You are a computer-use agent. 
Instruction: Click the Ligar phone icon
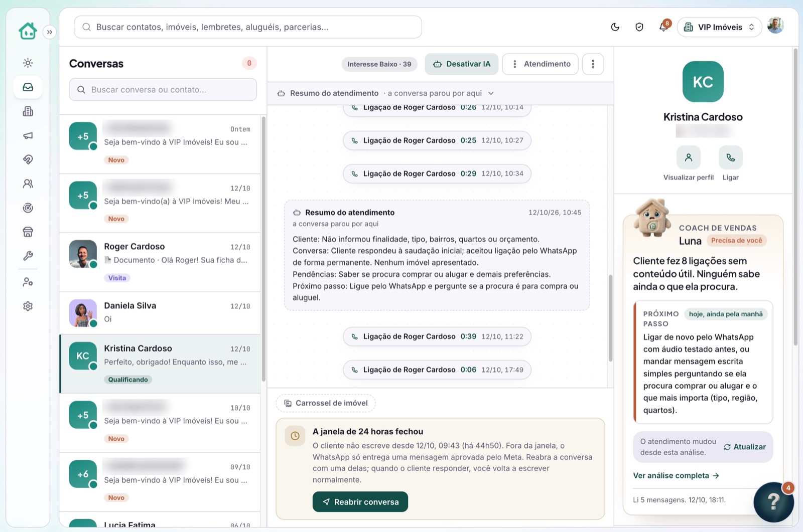coord(731,157)
